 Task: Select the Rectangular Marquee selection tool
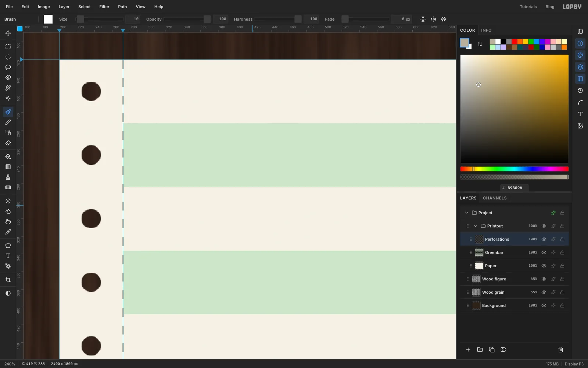coord(8,47)
